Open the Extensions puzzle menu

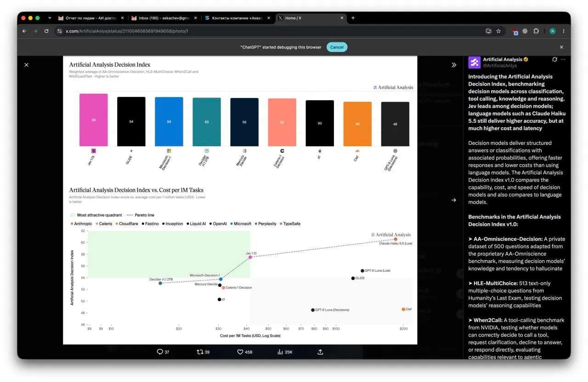point(536,31)
